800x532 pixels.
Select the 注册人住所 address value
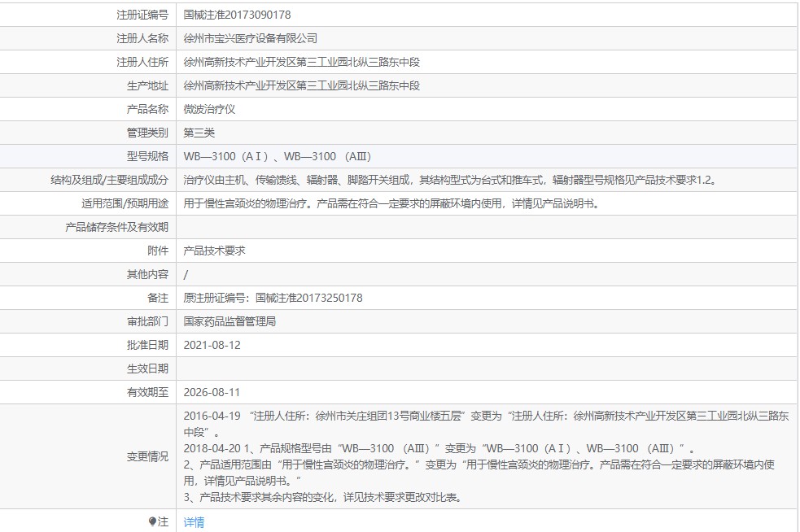pyautogui.click(x=302, y=62)
